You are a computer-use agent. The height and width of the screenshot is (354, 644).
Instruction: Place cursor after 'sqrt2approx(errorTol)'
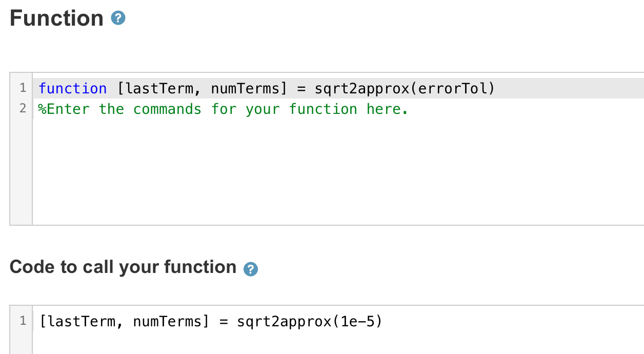497,88
